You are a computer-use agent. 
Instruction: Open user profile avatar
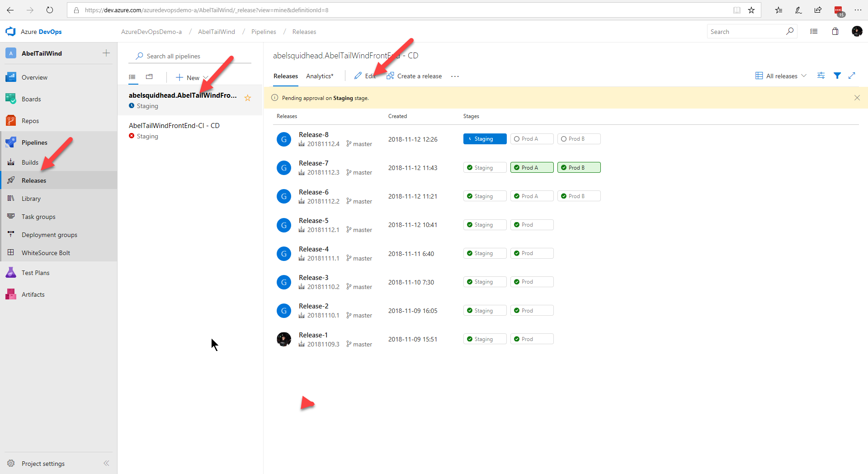click(x=857, y=31)
